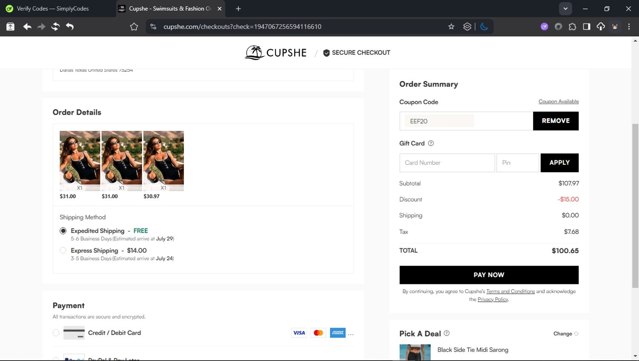Click the browser forward arrow
Image resolution: width=639 pixels, height=361 pixels.
tap(41, 26)
